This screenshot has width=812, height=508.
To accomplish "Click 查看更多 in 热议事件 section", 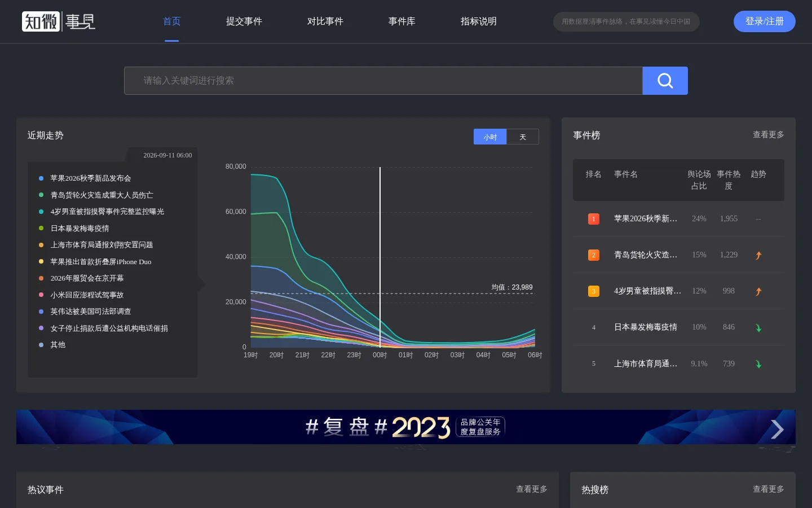I will pos(531,489).
